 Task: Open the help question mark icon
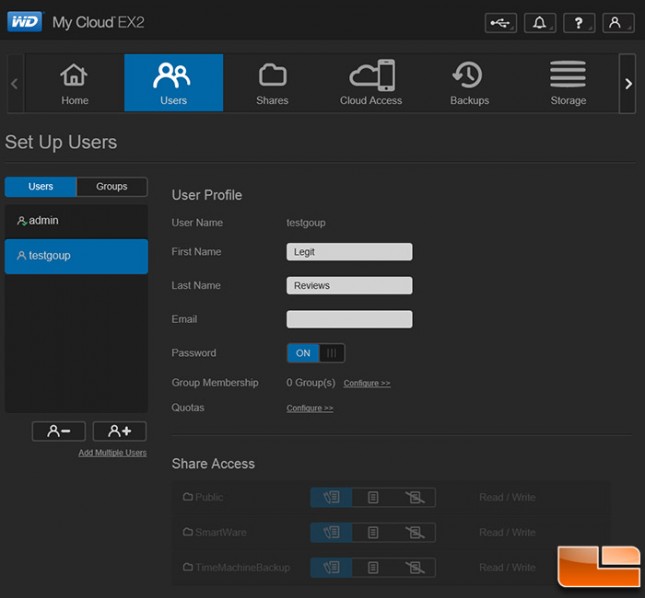(579, 23)
